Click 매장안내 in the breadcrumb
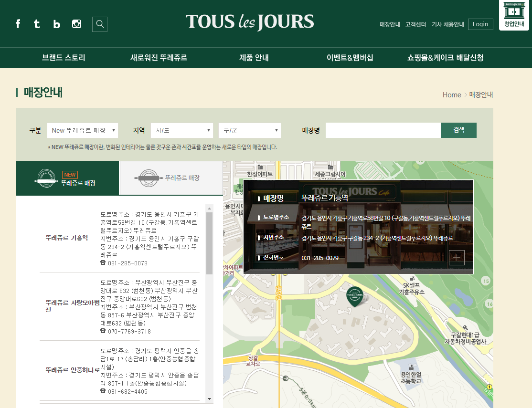This screenshot has width=532, height=408. pos(481,94)
